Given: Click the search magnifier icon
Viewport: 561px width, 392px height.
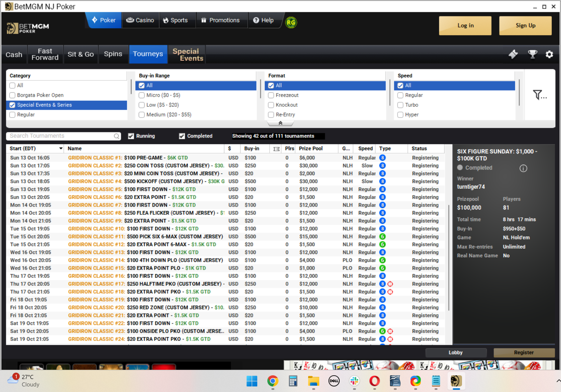Looking at the screenshot, I should tap(117, 136).
